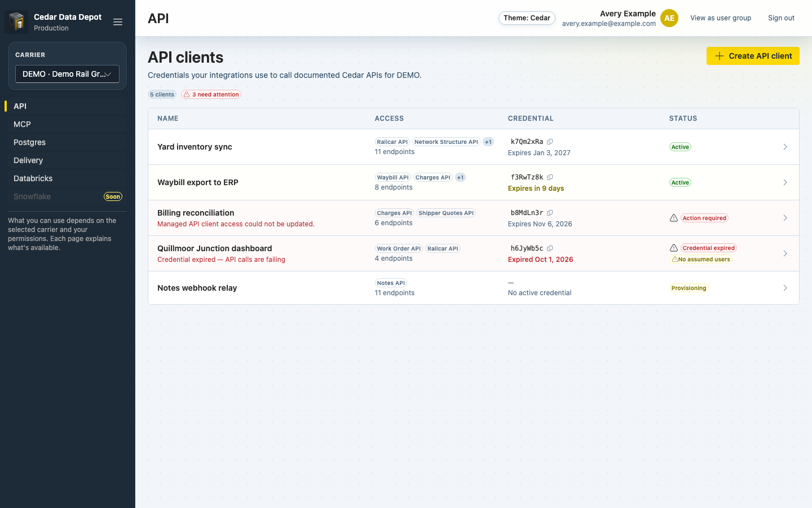The height and width of the screenshot is (508, 812).
Task: Click the 5 clients badge
Action: (x=162, y=94)
